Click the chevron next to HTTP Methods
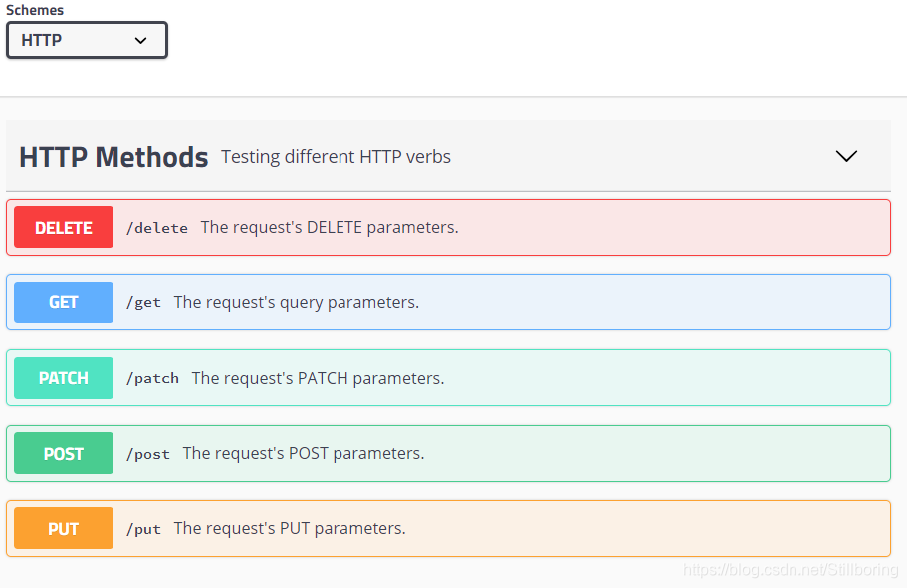The image size is (907, 588). coord(846,156)
